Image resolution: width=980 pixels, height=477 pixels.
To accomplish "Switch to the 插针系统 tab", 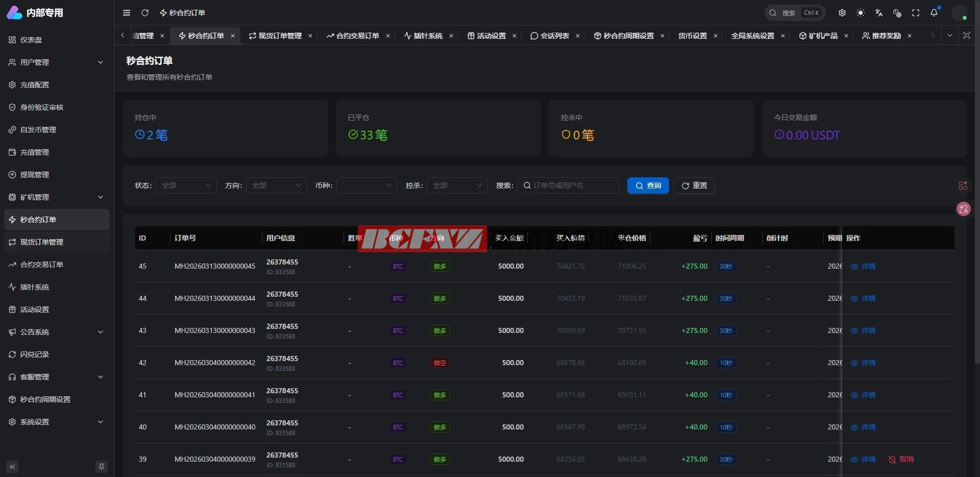I will [x=424, y=36].
